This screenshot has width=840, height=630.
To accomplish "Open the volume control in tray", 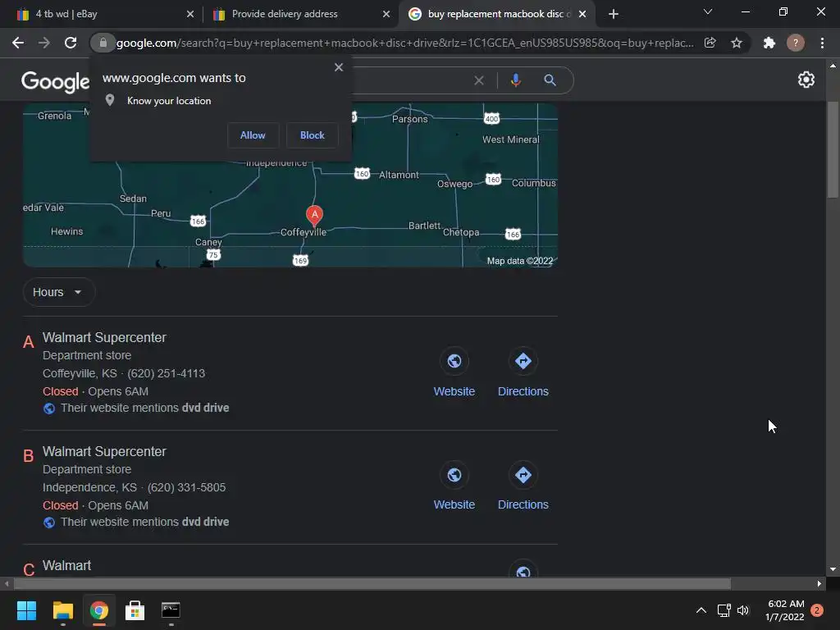I will [x=743, y=610].
